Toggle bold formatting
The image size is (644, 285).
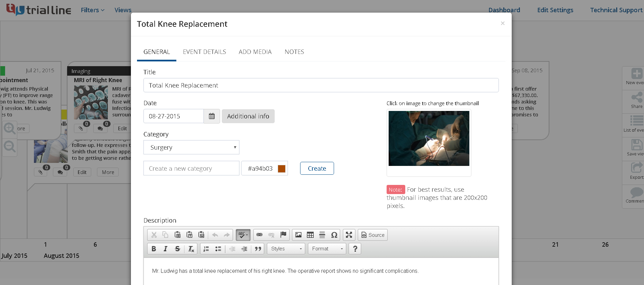pyautogui.click(x=154, y=249)
